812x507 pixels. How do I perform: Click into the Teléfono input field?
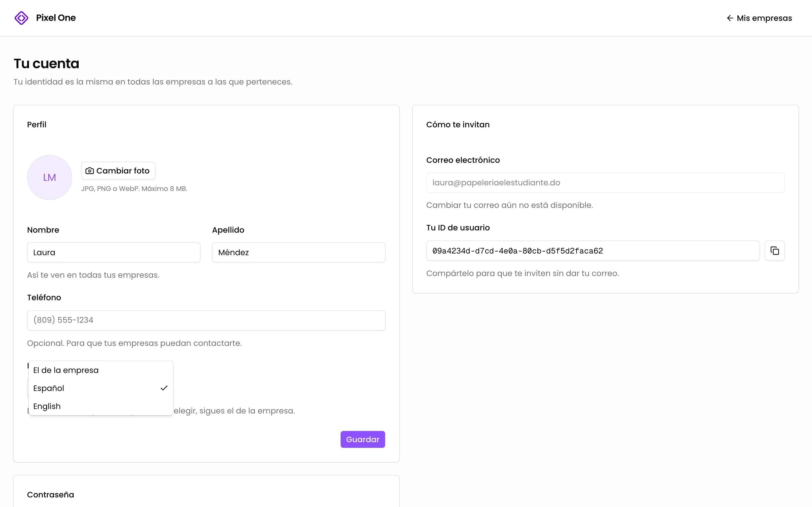[x=206, y=320]
